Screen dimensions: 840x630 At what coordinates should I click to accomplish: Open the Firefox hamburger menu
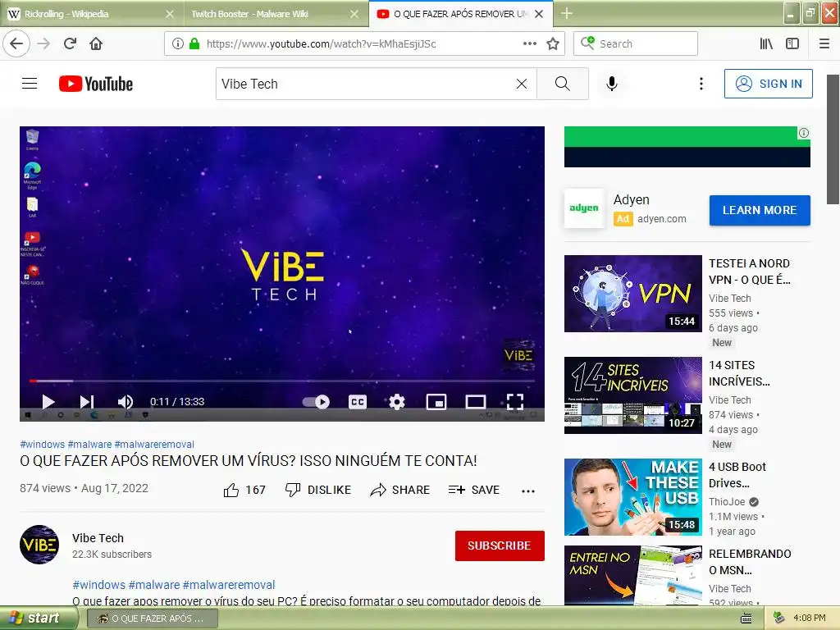click(824, 43)
